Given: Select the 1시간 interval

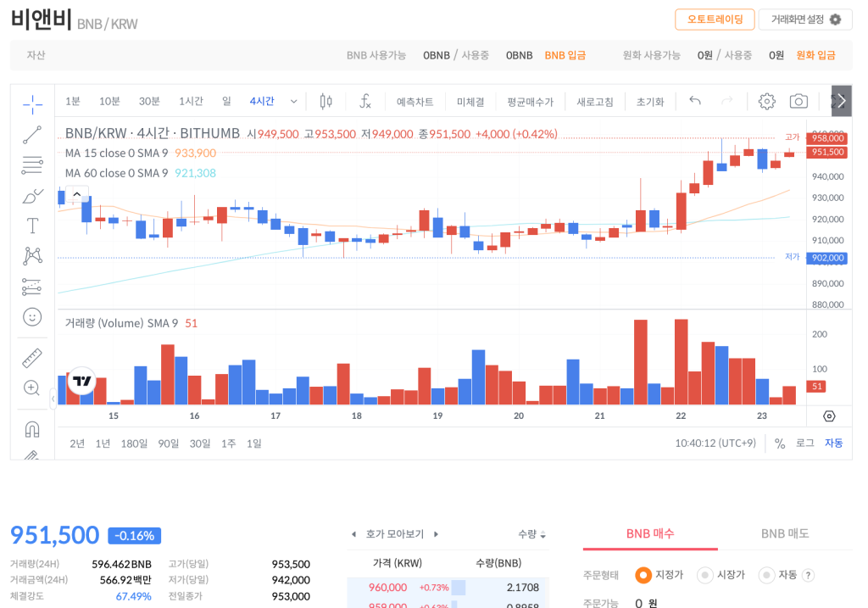Looking at the screenshot, I should point(191,102).
